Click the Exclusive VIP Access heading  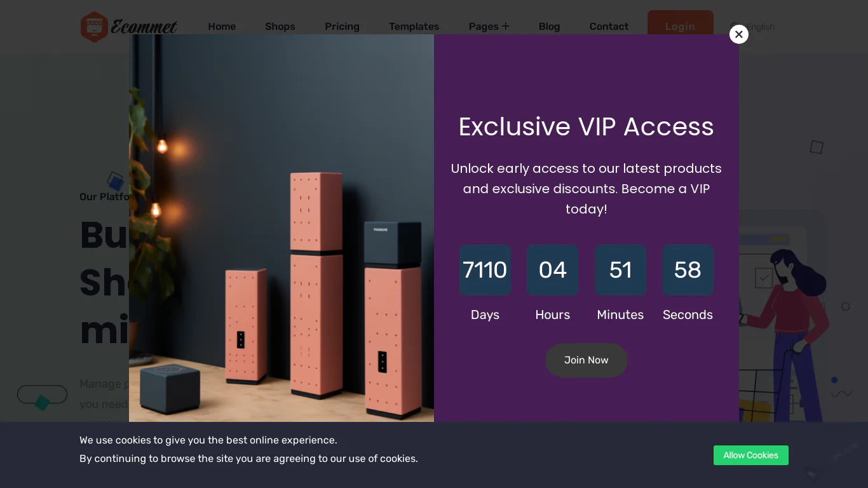click(587, 126)
